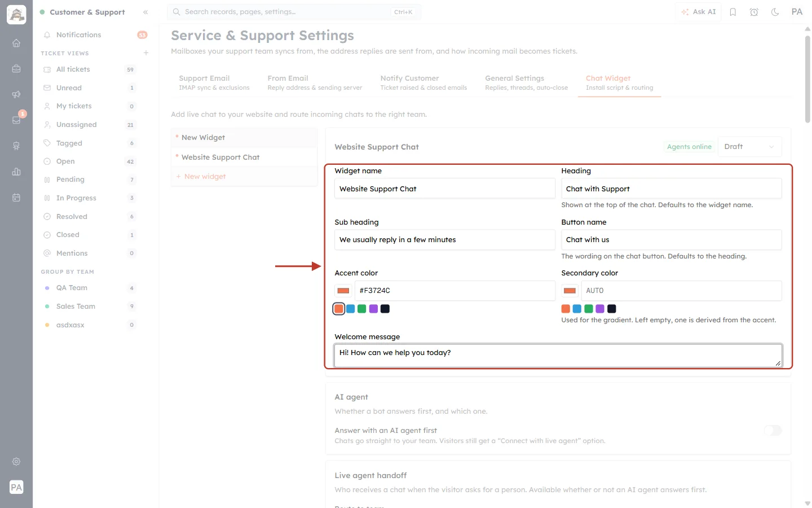Viewport: 812px width, 508px height.
Task: Switch to dark mode moon icon
Action: (775, 12)
